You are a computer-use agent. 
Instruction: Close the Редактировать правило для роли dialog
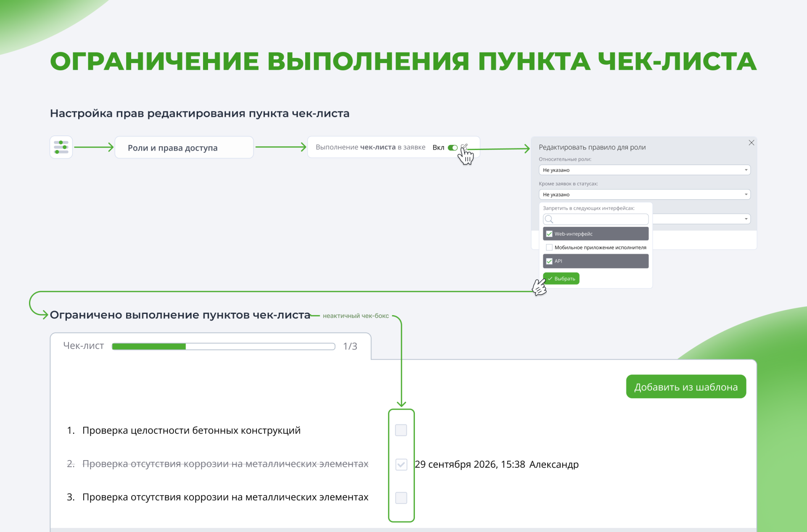tap(751, 143)
